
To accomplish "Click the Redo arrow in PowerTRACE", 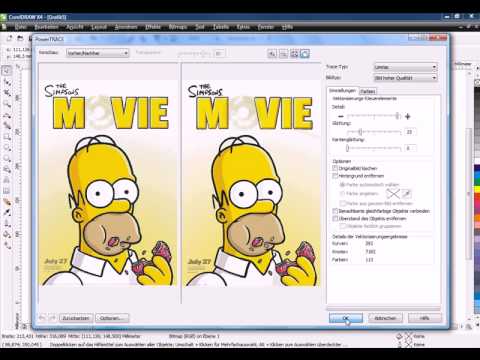I will coord(52,318).
